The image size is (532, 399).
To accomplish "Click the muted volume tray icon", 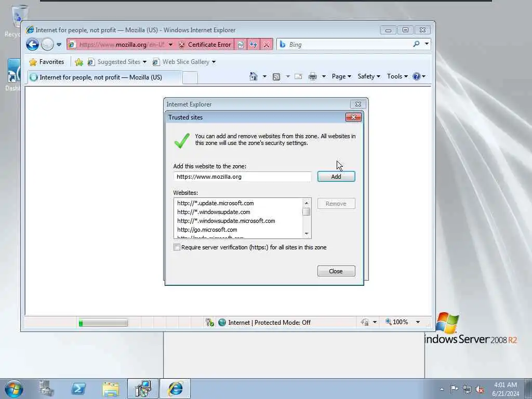I will [x=480, y=389].
